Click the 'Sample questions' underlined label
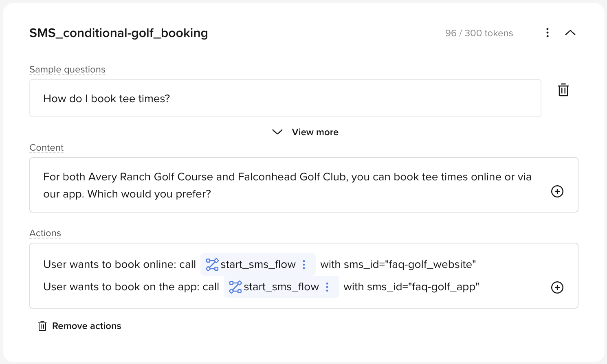 point(67,70)
